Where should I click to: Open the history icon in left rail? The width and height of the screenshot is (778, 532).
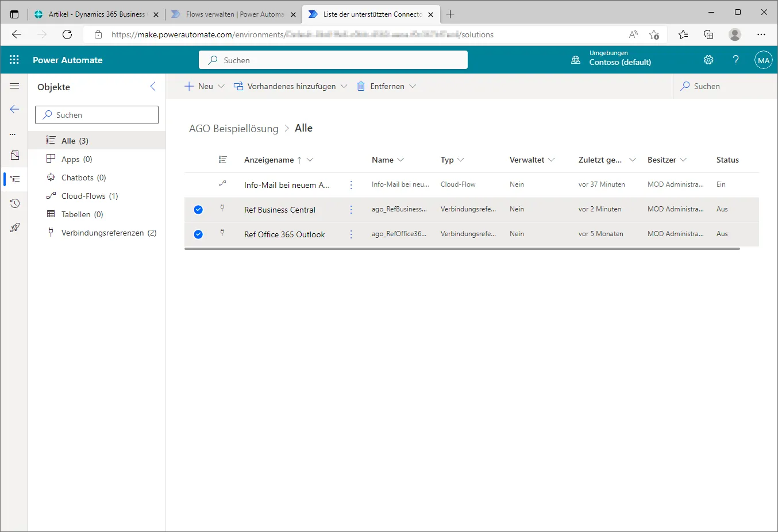pyautogui.click(x=15, y=203)
